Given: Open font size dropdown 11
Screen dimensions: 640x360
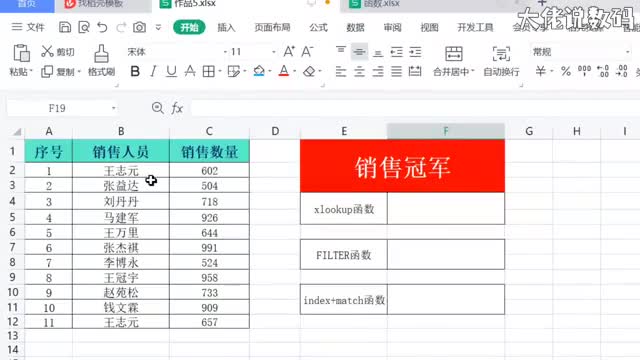Looking at the screenshot, I should pos(274,52).
